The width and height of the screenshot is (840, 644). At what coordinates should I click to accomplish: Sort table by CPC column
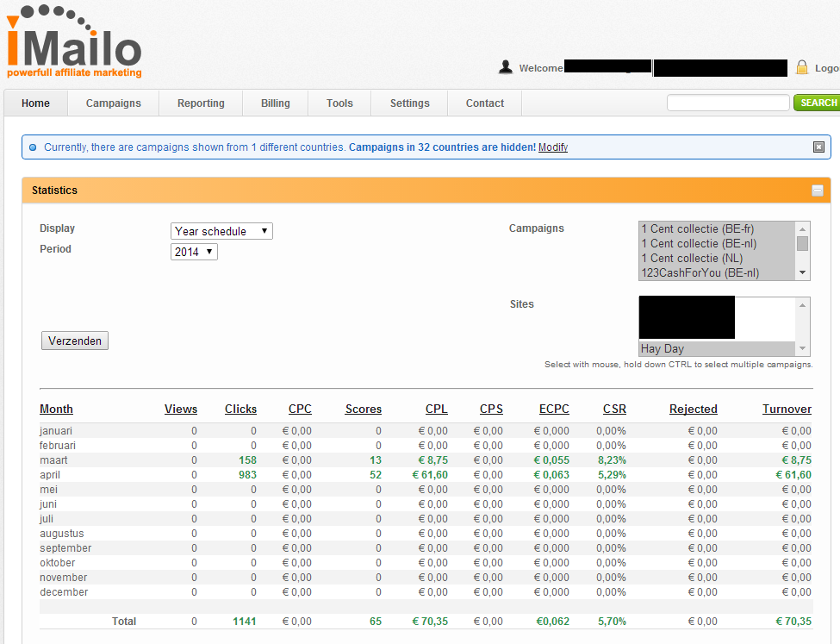pos(300,410)
